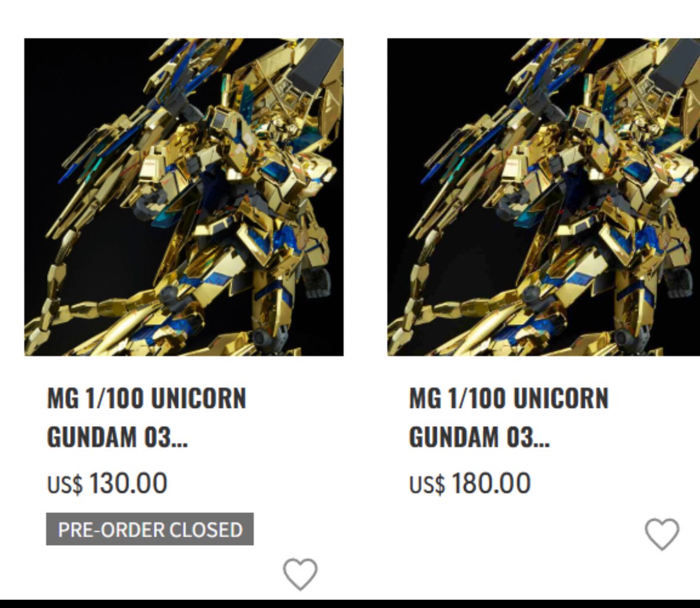The height and width of the screenshot is (608, 700).
Task: Toggle the heart under PRE-ORDER CLOSED
Action: coord(301,574)
